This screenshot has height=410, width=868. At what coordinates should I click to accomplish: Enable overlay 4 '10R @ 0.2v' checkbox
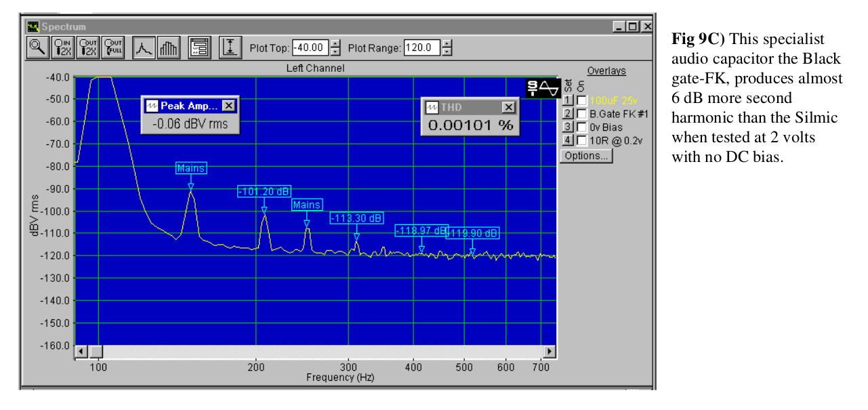(582, 140)
